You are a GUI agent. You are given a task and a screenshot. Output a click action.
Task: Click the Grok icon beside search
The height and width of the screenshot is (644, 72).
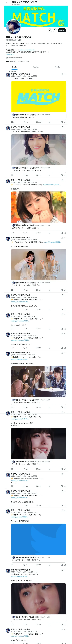(50, 30)
